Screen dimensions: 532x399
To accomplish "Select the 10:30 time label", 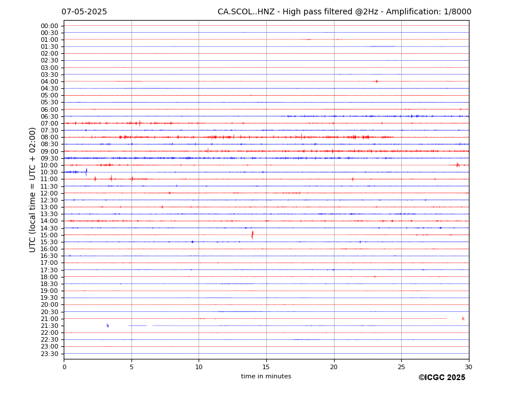I will [x=49, y=172].
